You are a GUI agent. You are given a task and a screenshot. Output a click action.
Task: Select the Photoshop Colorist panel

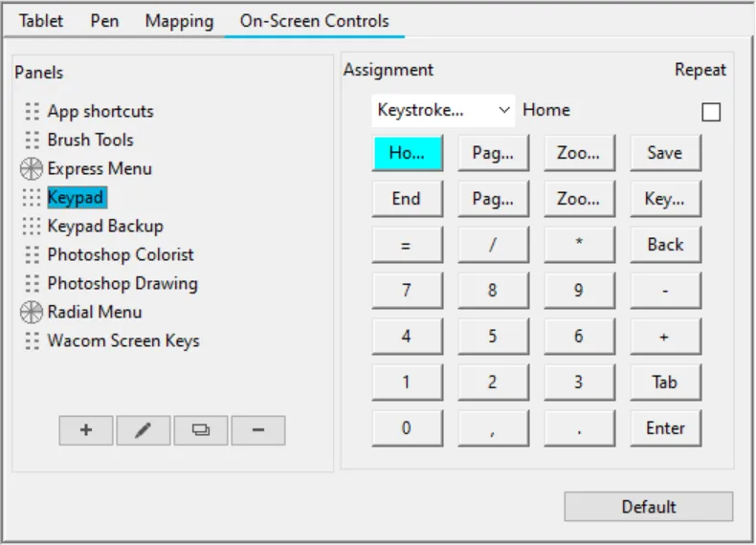(x=121, y=255)
